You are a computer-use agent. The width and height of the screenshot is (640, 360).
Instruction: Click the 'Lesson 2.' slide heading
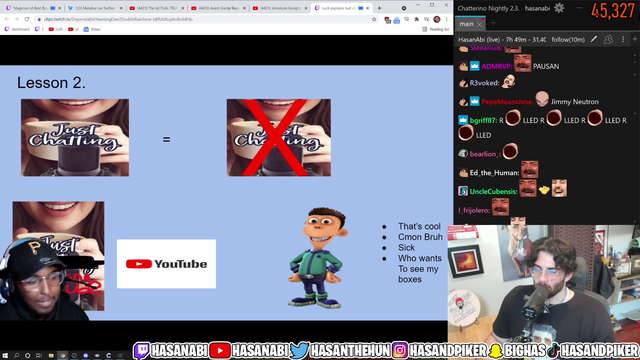pyautogui.click(x=51, y=83)
